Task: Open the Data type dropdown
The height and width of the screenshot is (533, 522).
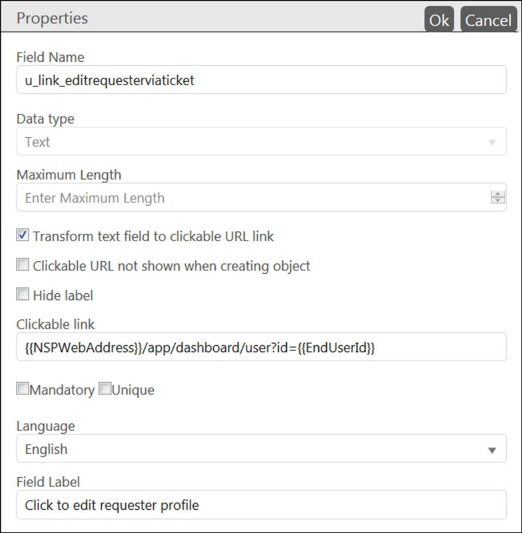Action: click(261, 141)
